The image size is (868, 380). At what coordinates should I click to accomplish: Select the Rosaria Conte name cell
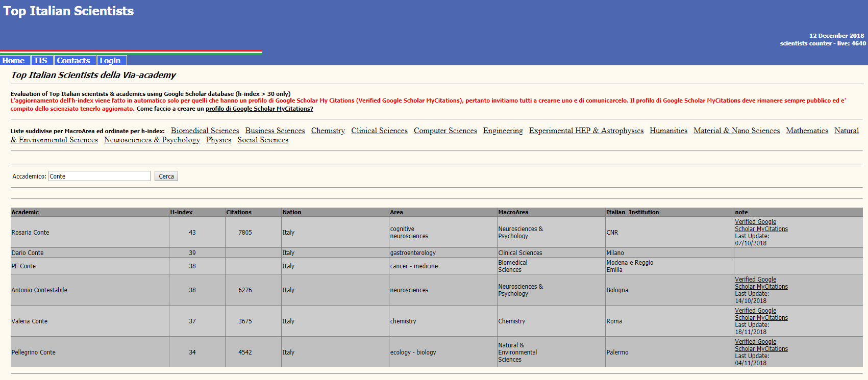click(x=90, y=233)
